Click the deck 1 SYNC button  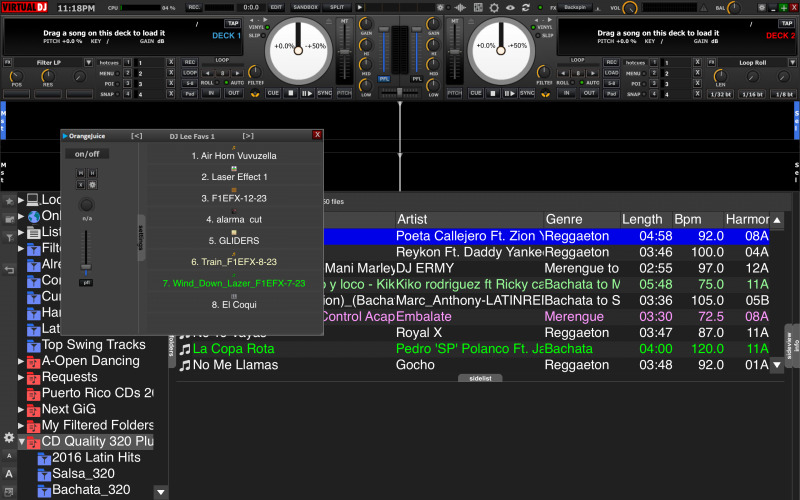[x=324, y=93]
